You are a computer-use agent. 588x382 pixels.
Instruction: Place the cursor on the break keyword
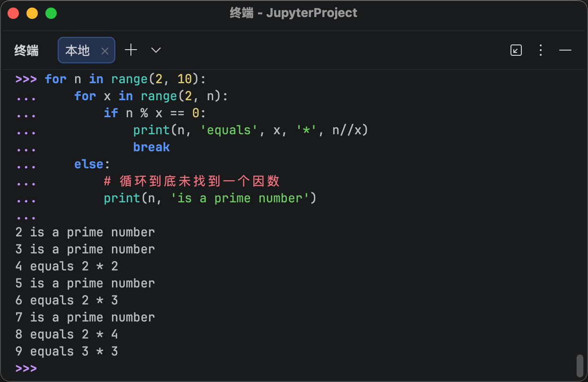[x=151, y=147]
